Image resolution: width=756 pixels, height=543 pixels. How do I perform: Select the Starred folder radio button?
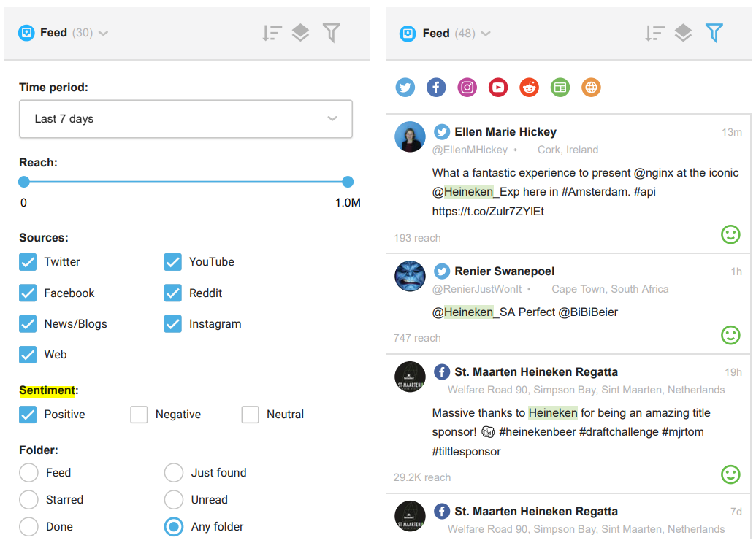(28, 499)
